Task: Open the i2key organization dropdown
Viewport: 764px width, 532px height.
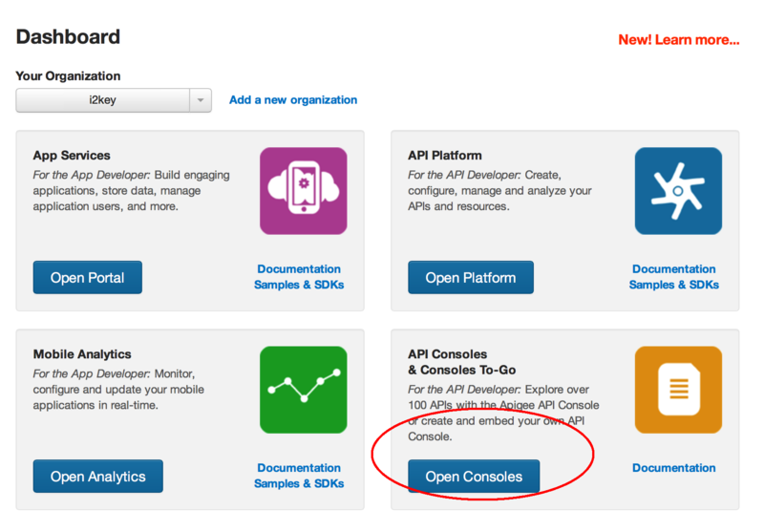Action: (x=114, y=100)
